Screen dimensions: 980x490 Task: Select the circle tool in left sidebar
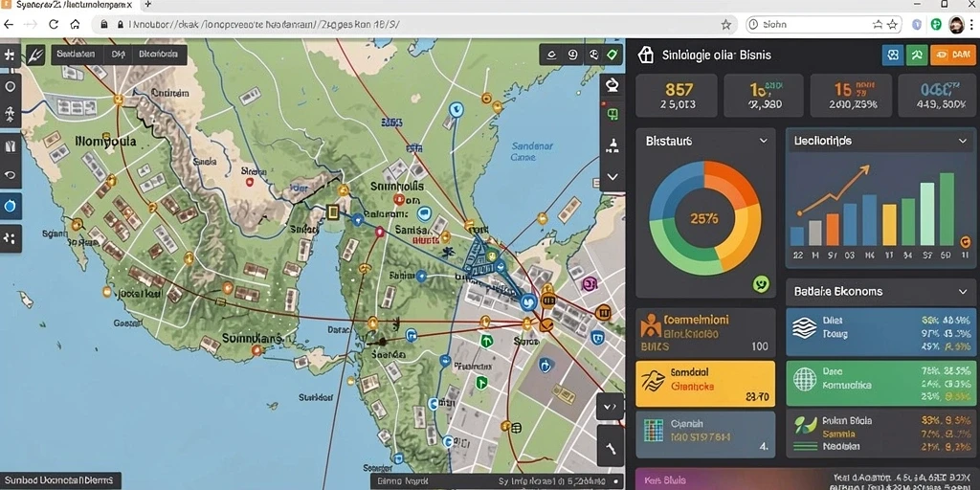[11, 87]
